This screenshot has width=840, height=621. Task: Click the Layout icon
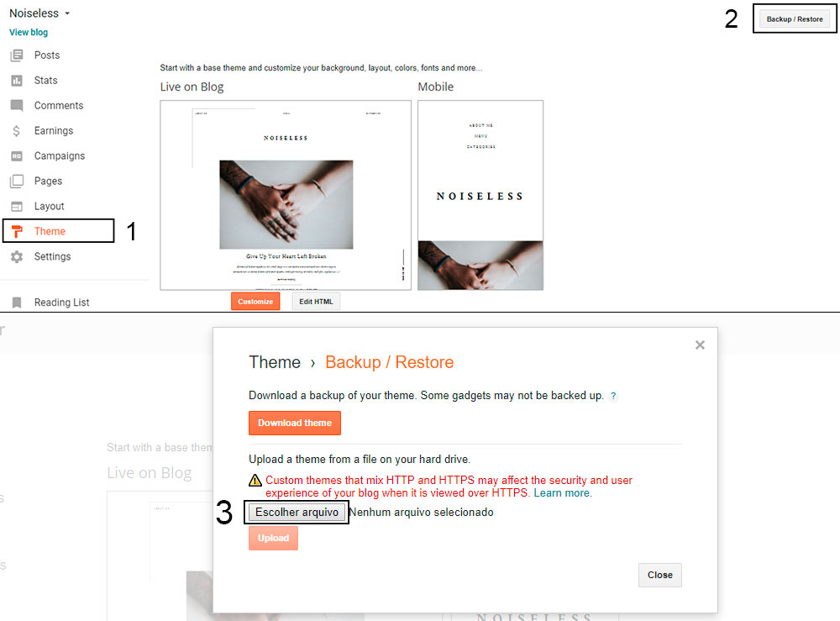point(17,206)
